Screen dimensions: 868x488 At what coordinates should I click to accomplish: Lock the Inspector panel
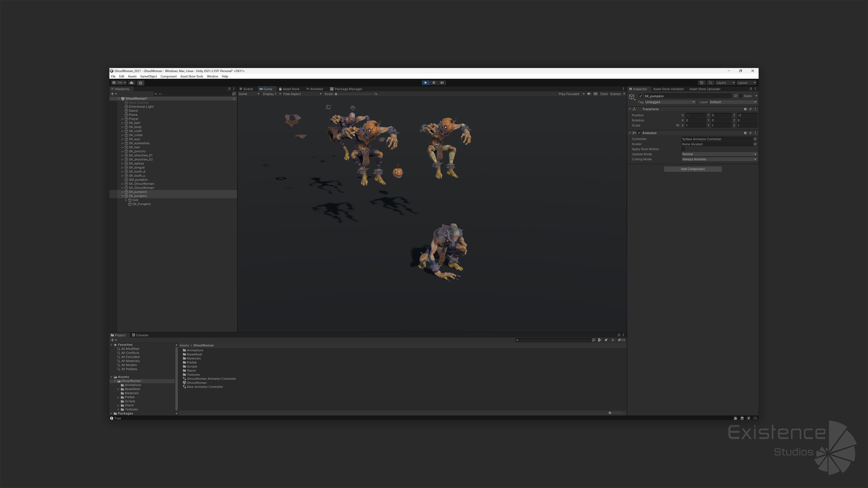[750, 89]
